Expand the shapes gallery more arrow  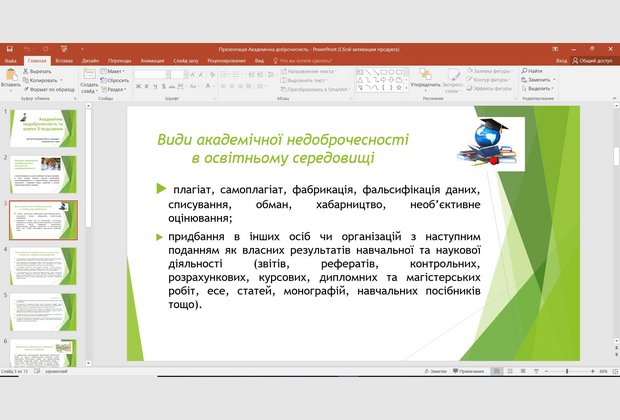[x=406, y=88]
